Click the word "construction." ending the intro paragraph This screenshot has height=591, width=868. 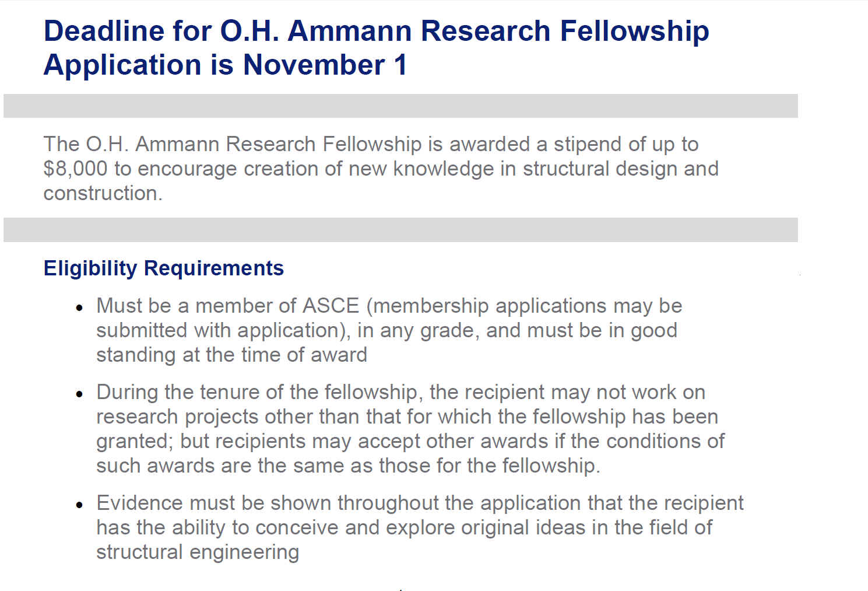coord(103,193)
